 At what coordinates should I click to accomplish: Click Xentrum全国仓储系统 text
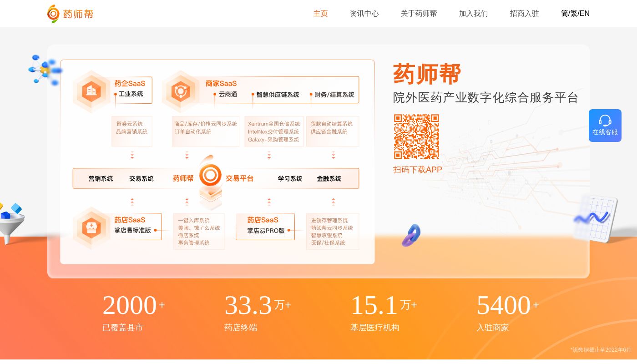click(274, 124)
